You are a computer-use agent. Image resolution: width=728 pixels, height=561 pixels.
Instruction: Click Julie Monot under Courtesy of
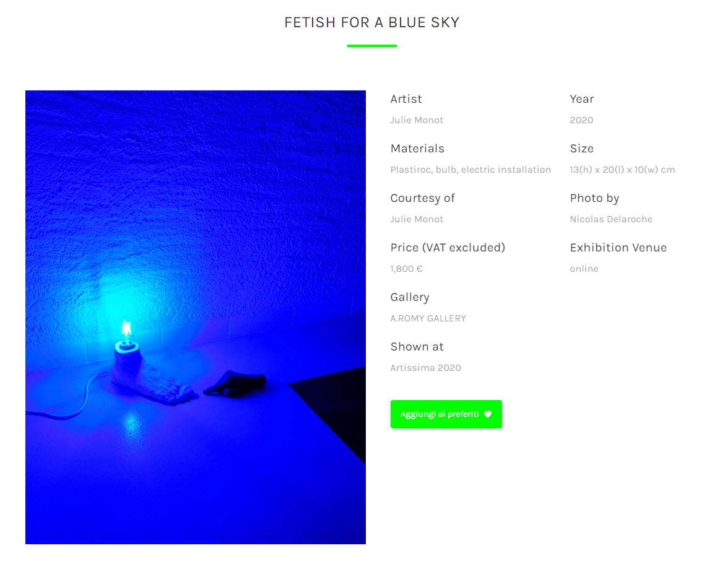click(x=417, y=219)
